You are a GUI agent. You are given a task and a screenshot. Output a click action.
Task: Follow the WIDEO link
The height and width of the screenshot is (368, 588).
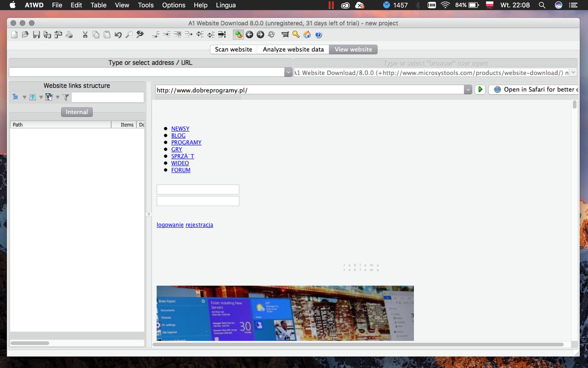pos(180,163)
